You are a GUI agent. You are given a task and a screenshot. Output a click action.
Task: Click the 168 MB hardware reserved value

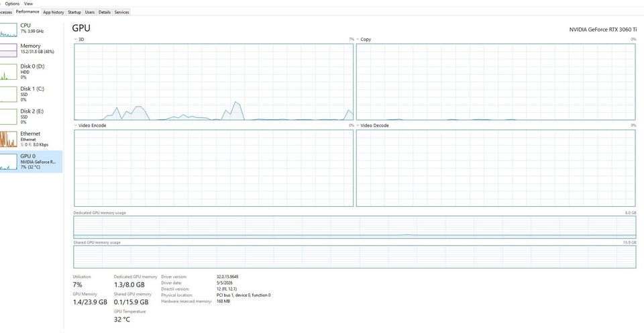223,301
